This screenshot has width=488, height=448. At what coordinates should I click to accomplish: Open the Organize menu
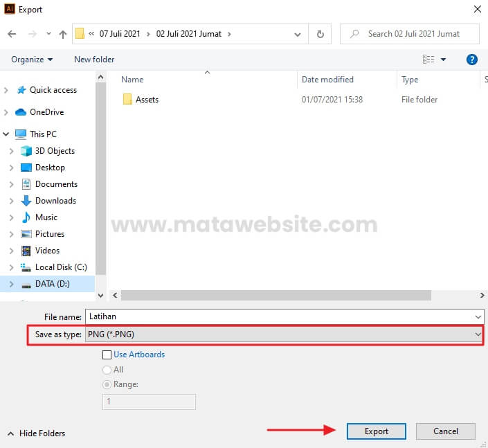(32, 60)
